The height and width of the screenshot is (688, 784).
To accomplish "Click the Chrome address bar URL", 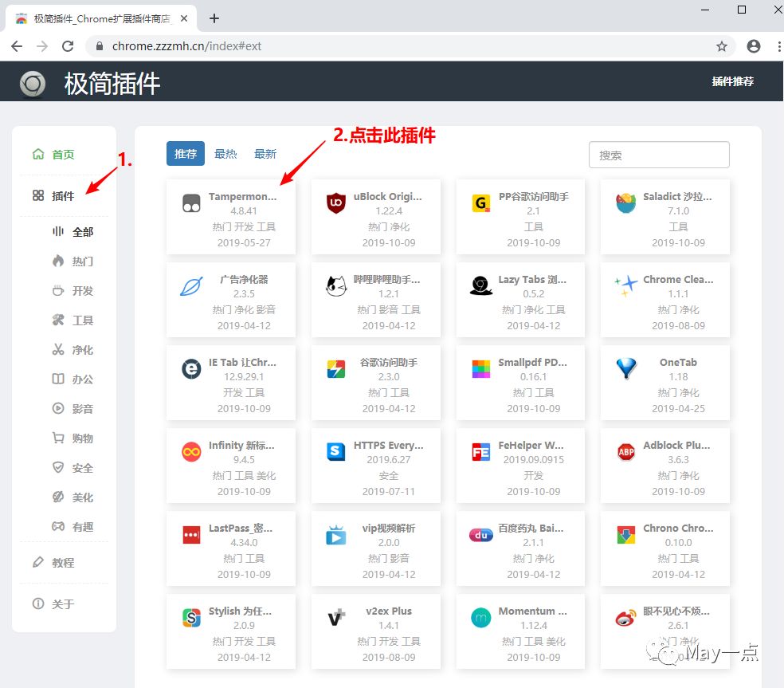I will coord(186,46).
